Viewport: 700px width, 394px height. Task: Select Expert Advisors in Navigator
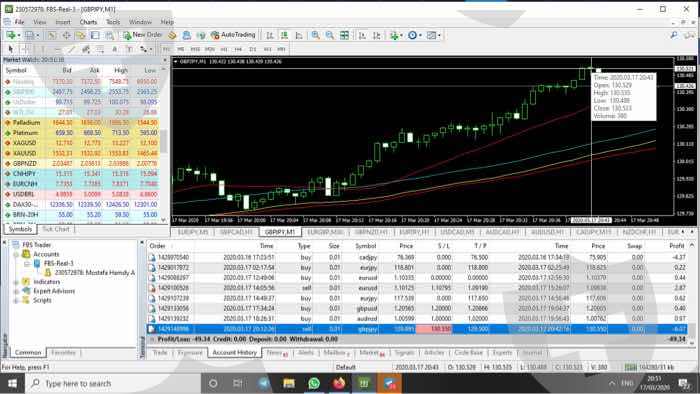54,291
